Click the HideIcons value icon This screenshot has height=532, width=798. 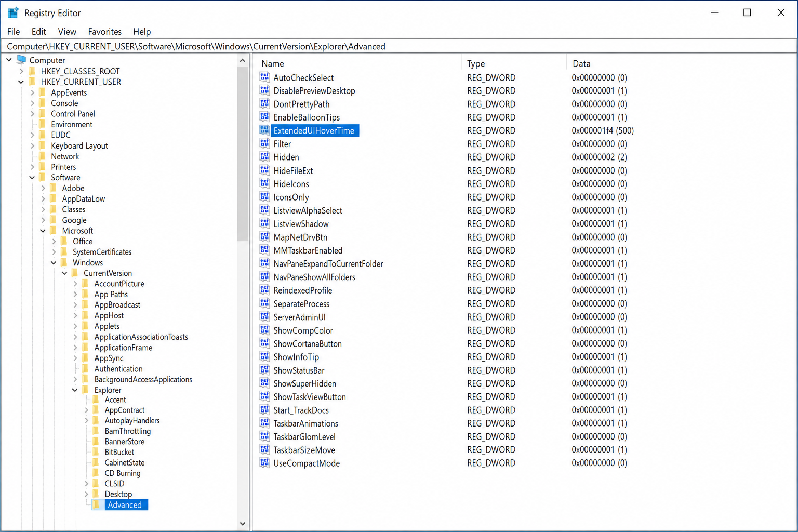(x=264, y=184)
